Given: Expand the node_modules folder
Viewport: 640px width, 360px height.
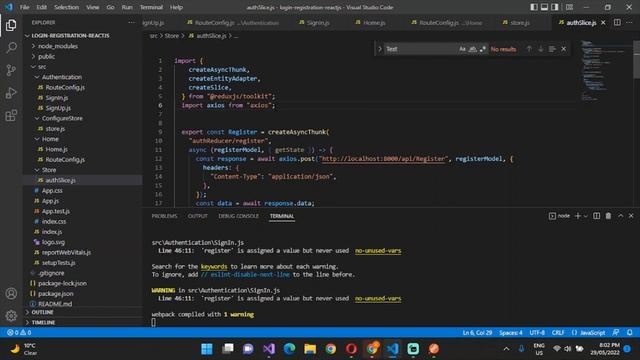Looking at the screenshot, I should click(x=58, y=46).
